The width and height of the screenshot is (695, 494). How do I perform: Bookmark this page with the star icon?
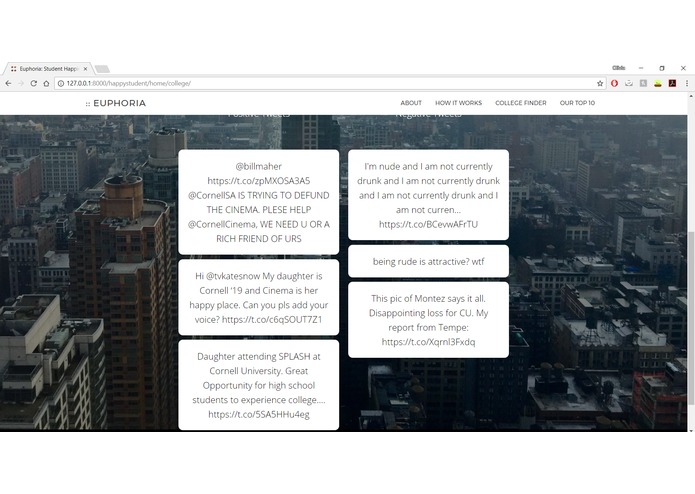coord(600,83)
